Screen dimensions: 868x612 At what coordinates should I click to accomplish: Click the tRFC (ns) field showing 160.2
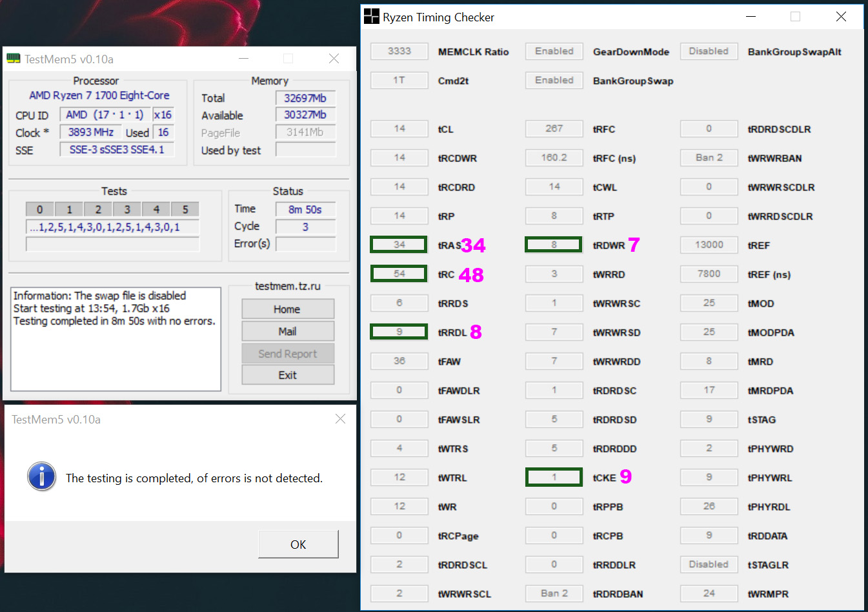tap(554, 158)
